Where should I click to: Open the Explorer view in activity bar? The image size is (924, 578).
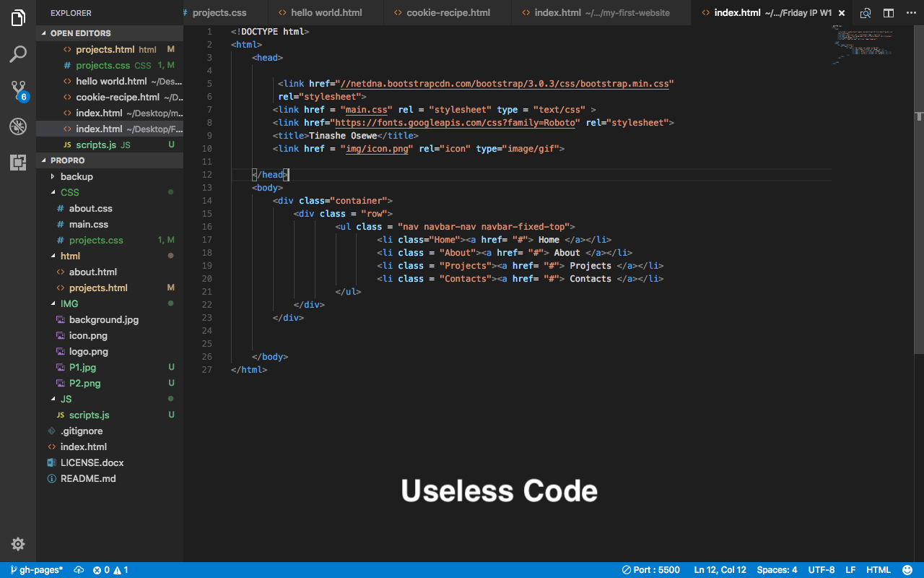(x=18, y=18)
